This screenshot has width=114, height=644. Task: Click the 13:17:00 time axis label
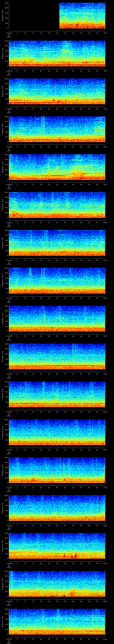tap(9, 525)
